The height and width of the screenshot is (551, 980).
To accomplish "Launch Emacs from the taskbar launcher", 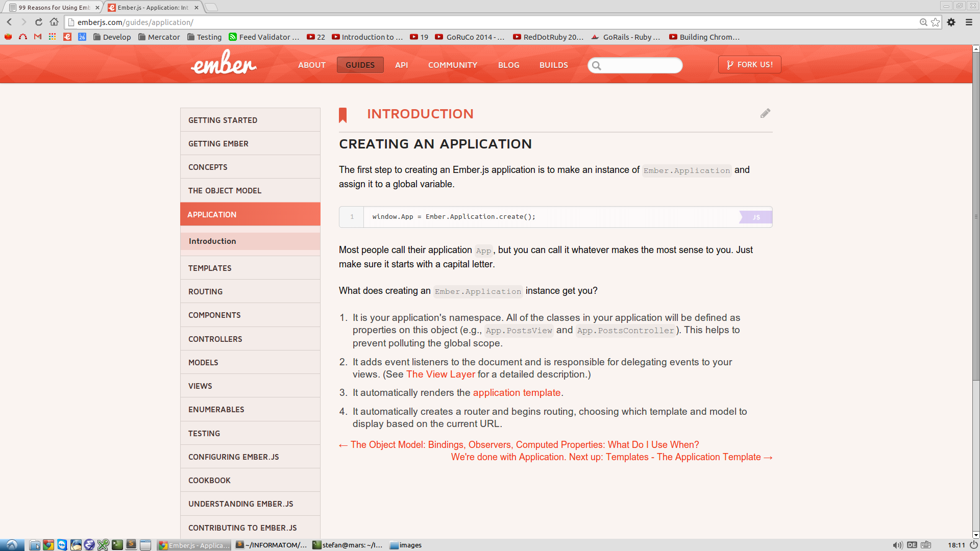I will [x=89, y=545].
